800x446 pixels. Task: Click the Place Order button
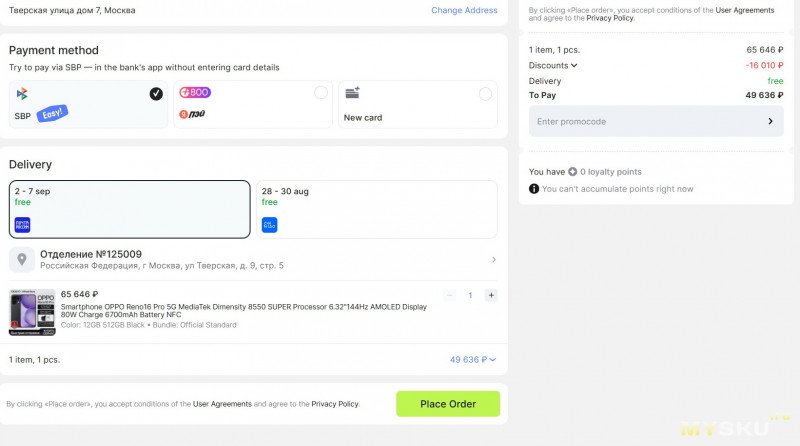(x=448, y=404)
